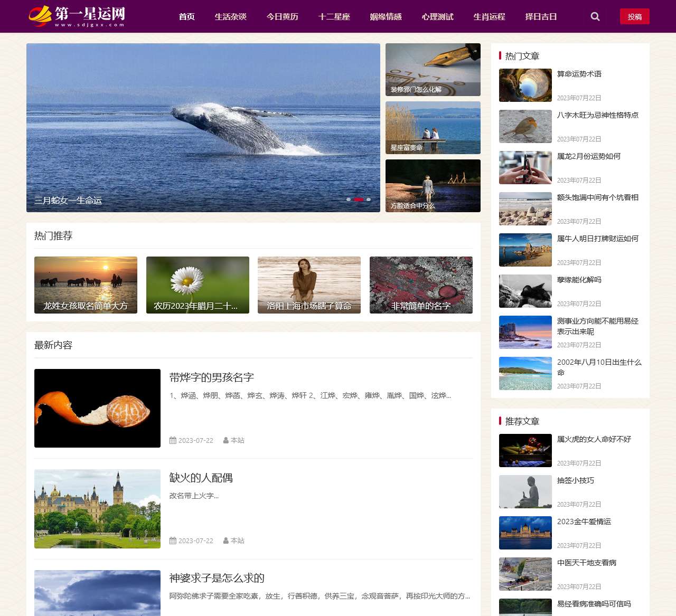Select the first carousel pagination dot

349,200
